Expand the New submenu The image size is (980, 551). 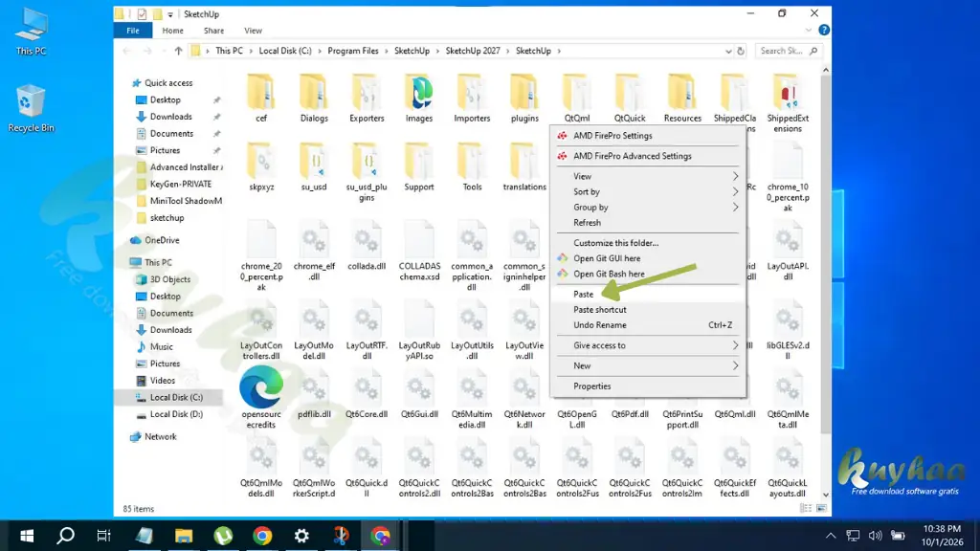pos(648,365)
